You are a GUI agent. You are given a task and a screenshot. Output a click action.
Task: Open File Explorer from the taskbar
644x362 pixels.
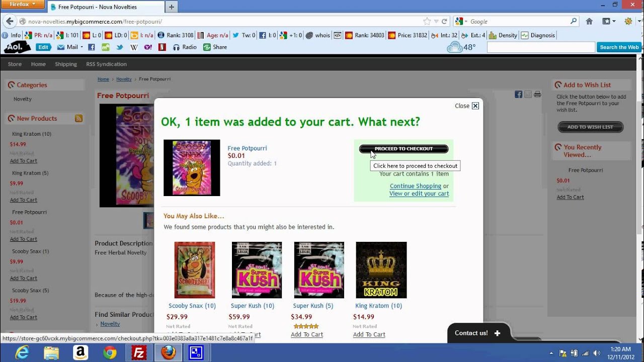tap(51, 353)
